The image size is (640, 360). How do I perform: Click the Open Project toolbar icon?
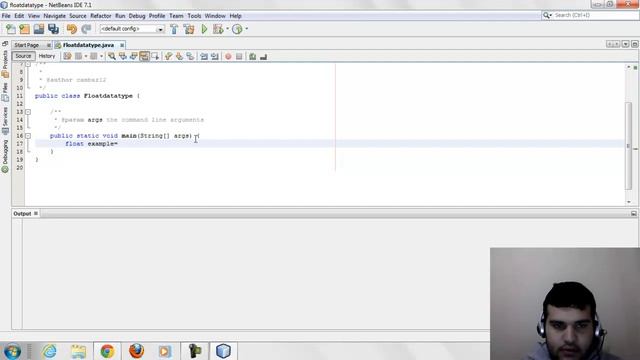39,29
